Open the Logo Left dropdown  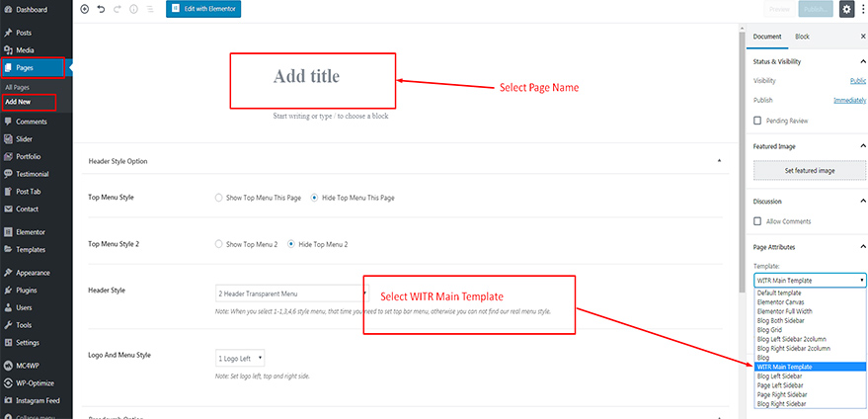pos(240,358)
